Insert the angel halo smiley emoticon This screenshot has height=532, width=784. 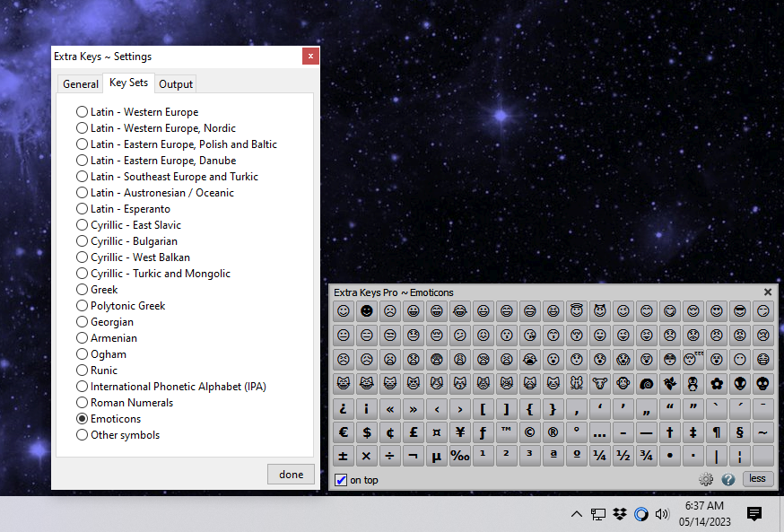[x=577, y=311]
